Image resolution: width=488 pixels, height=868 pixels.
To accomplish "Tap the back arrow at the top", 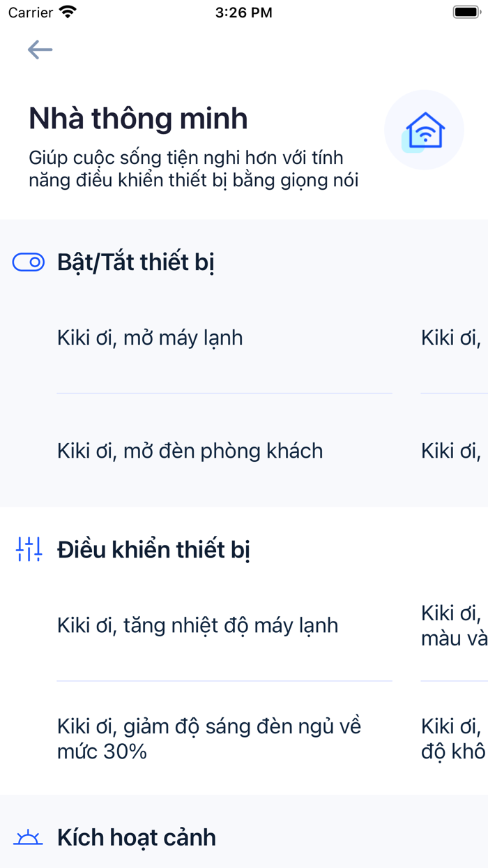I will [x=40, y=49].
